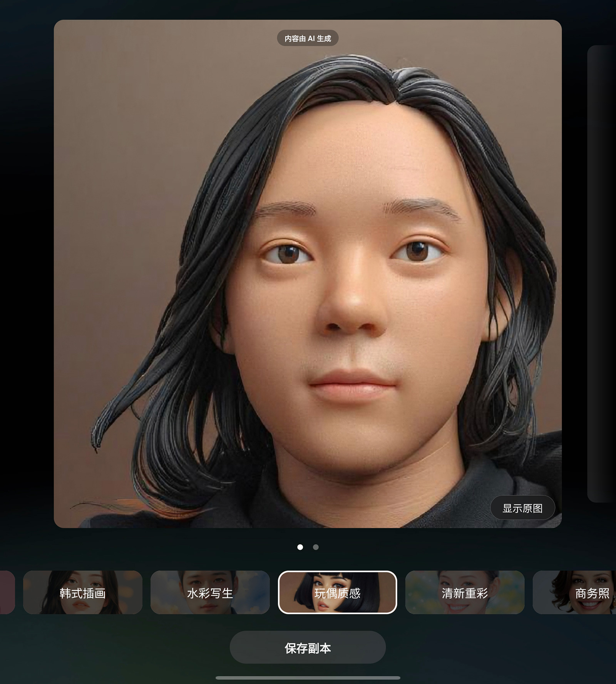The height and width of the screenshot is (684, 616).
Task: Tap the next result card at the right edge
Action: pyautogui.click(x=601, y=273)
